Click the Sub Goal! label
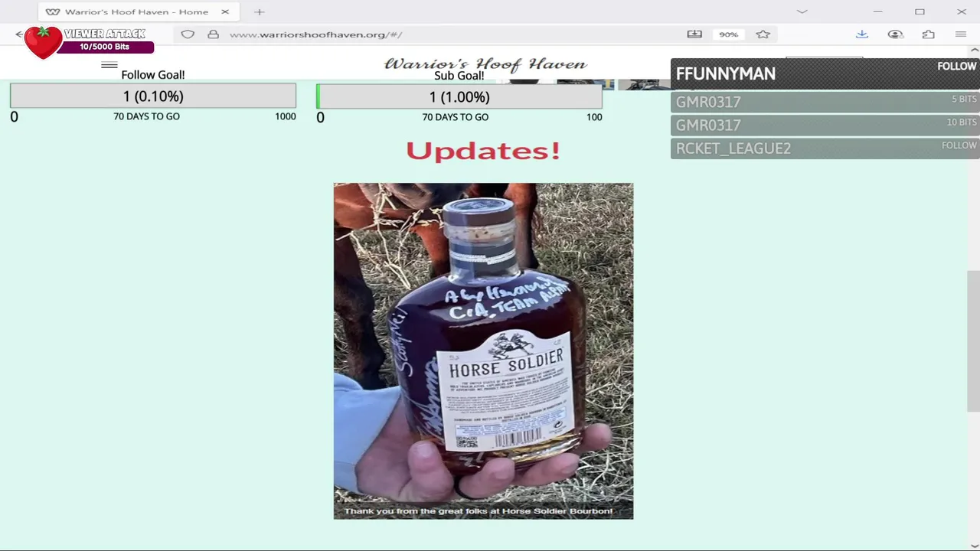Image resolution: width=980 pixels, height=551 pixels. (459, 76)
